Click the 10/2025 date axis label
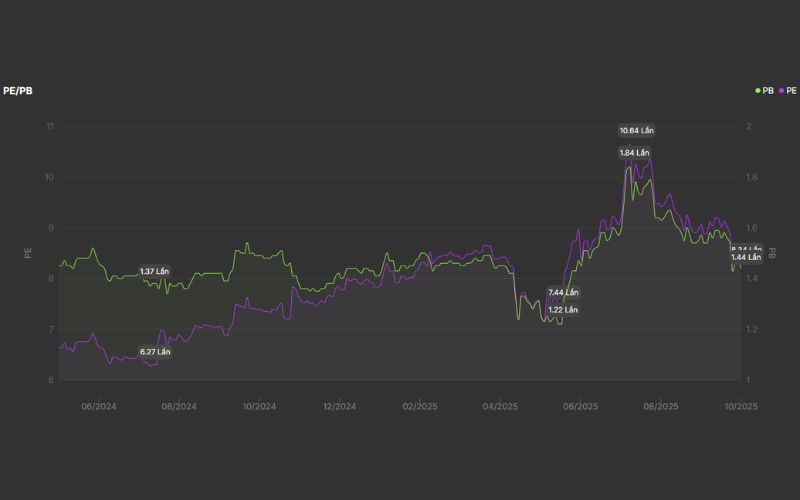This screenshot has width=800, height=500. point(741,407)
